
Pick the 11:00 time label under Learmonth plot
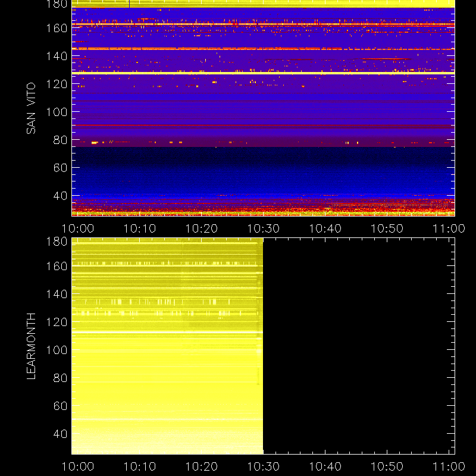(x=449, y=466)
